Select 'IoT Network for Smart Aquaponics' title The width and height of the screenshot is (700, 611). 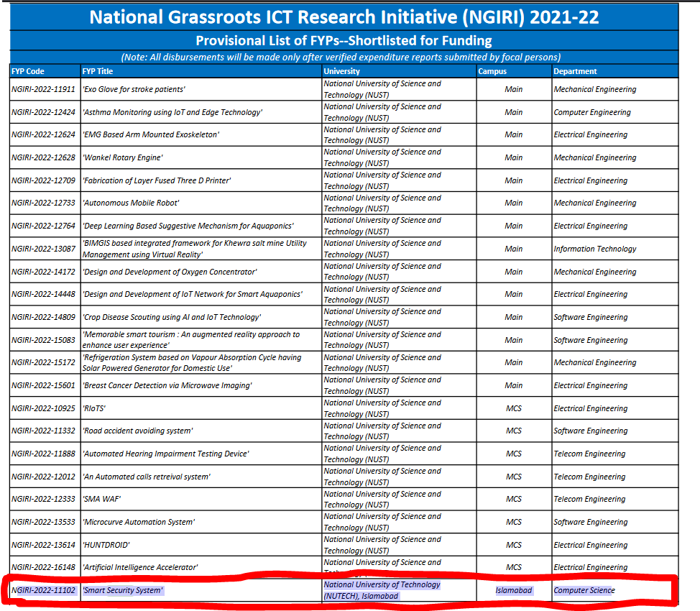[x=193, y=294]
